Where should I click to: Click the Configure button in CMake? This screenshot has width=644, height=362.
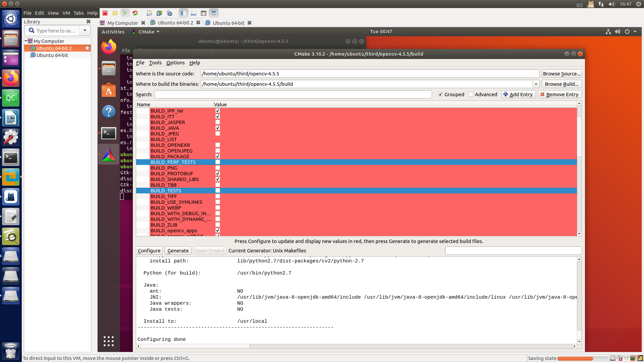[x=149, y=251]
